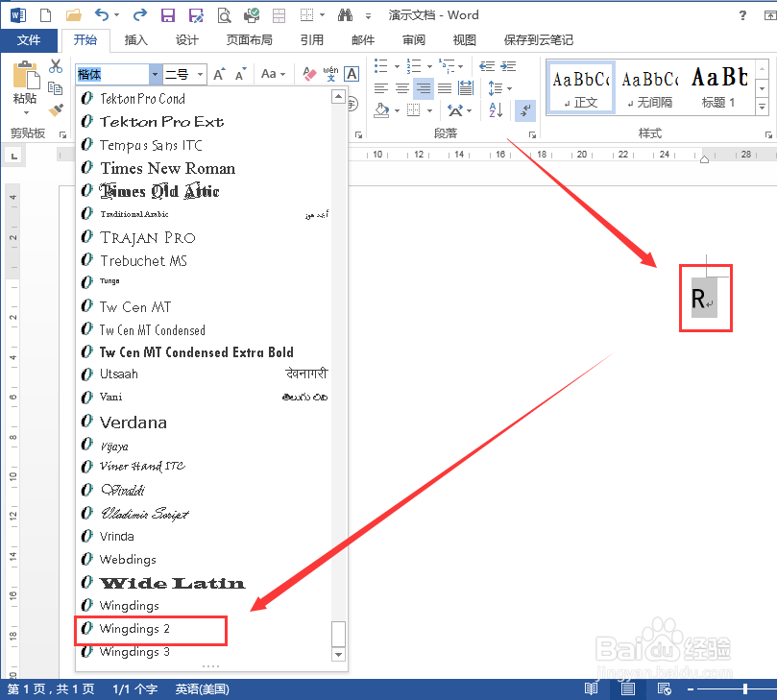Click the font name input box
Screen dimensions: 777x700
point(112,74)
